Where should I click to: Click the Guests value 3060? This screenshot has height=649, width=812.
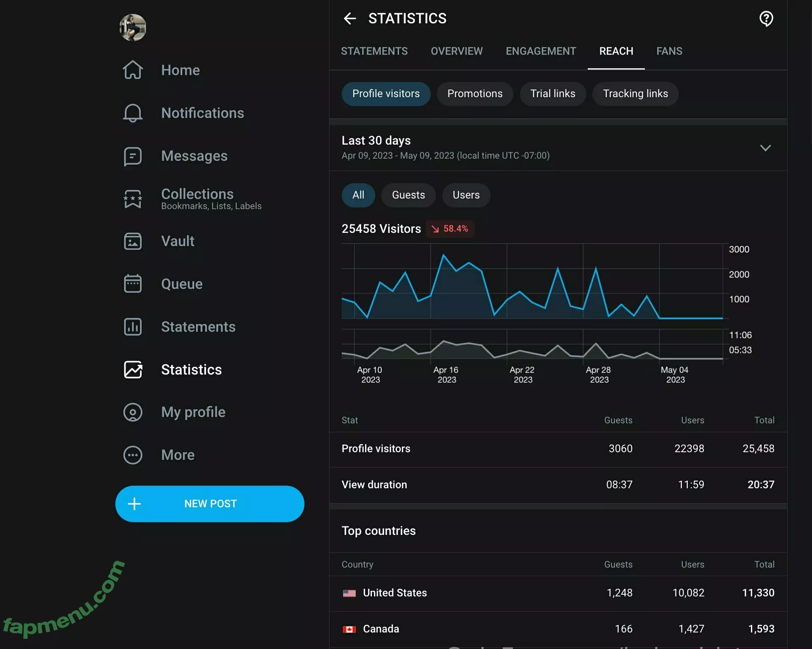(620, 449)
